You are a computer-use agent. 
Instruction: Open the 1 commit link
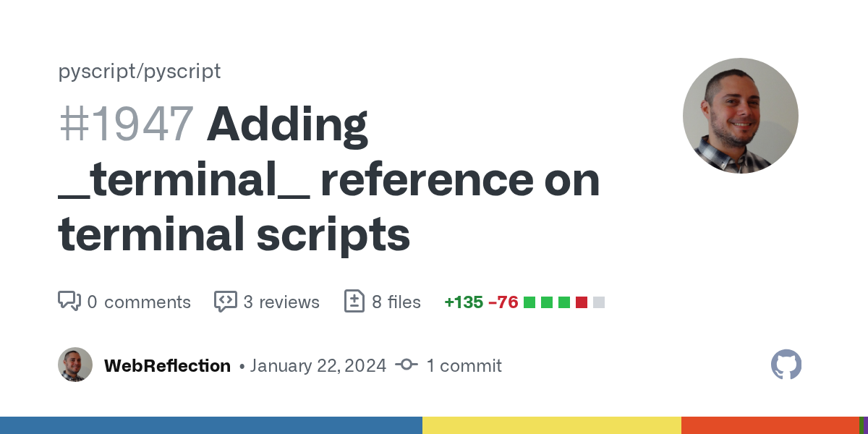point(463,366)
